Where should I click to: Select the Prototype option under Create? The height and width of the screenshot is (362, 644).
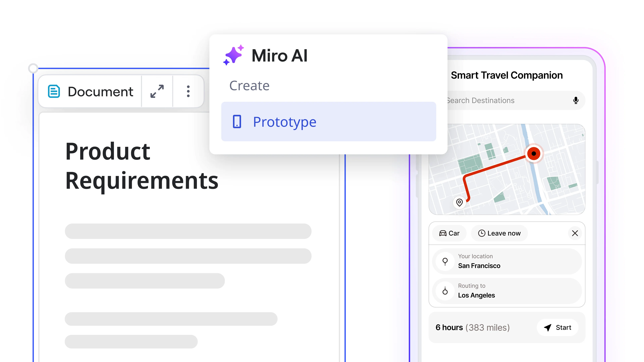[x=329, y=122]
